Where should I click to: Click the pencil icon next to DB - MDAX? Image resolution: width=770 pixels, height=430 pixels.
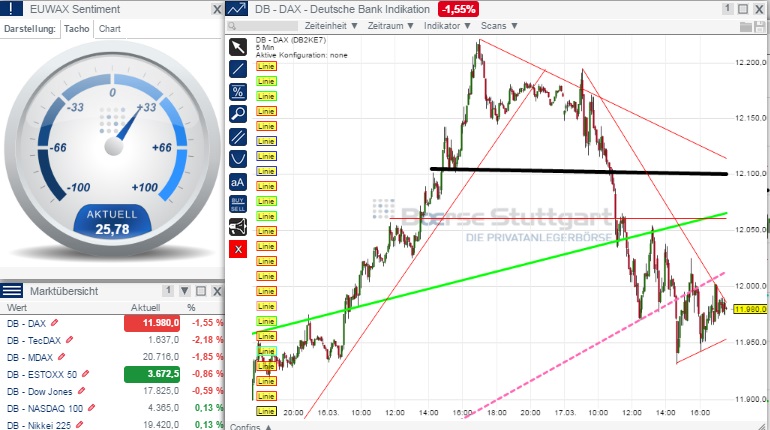pos(61,357)
